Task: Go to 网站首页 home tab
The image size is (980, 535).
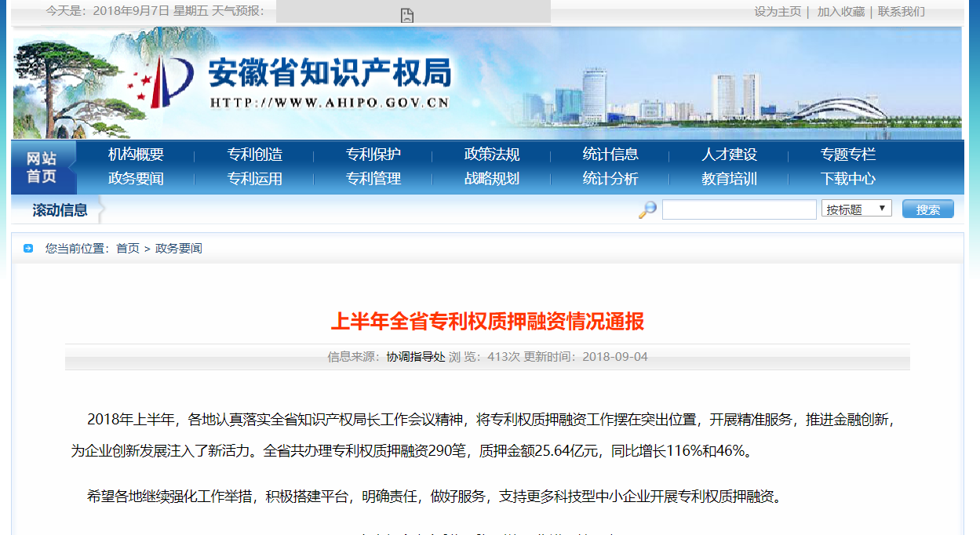Action: pyautogui.click(x=42, y=168)
